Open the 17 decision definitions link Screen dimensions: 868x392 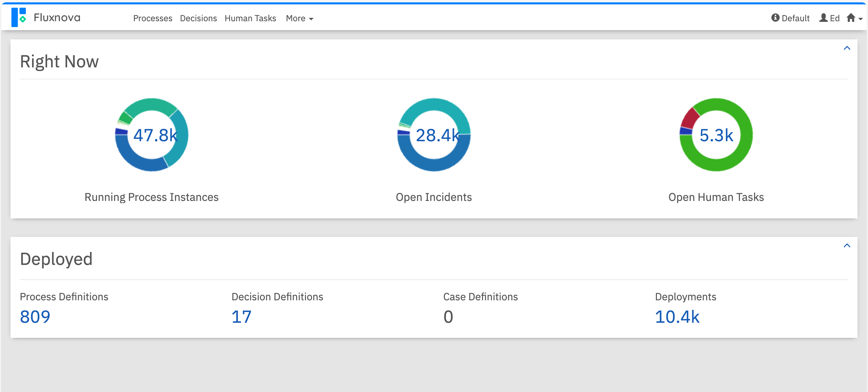point(241,317)
